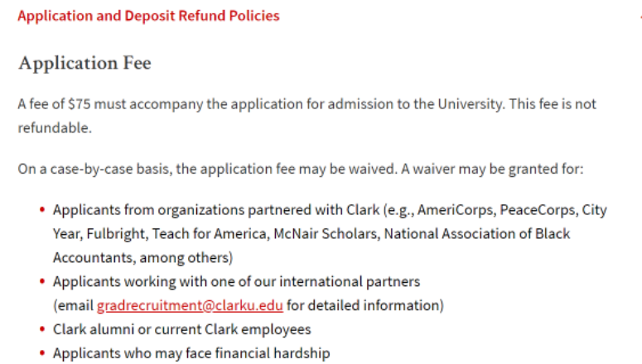Image resolution: width=642 pixels, height=364 pixels.
Task: Open the gradrecruitment@clarku.edu email link
Action: [190, 305]
